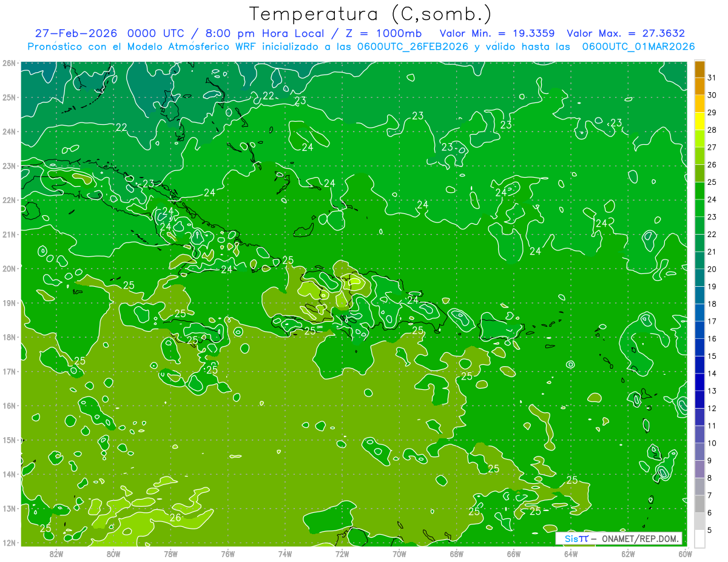Click the latitude label '13N'
728x562 pixels.
pos(9,508)
